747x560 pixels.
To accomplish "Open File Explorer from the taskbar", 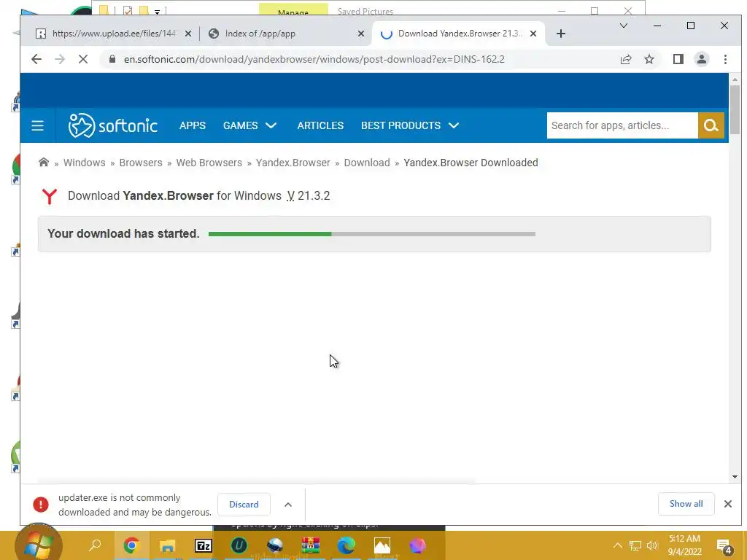I will point(167,545).
